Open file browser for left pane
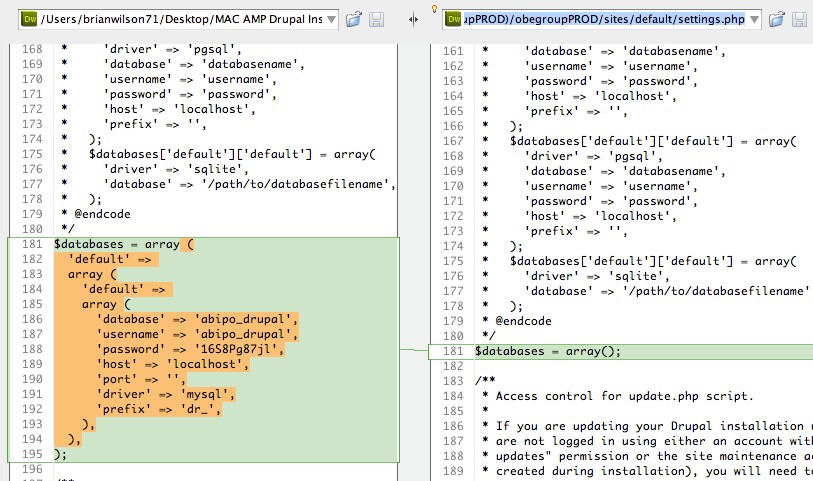Screen dimensions: 813x481 pyautogui.click(x=354, y=20)
